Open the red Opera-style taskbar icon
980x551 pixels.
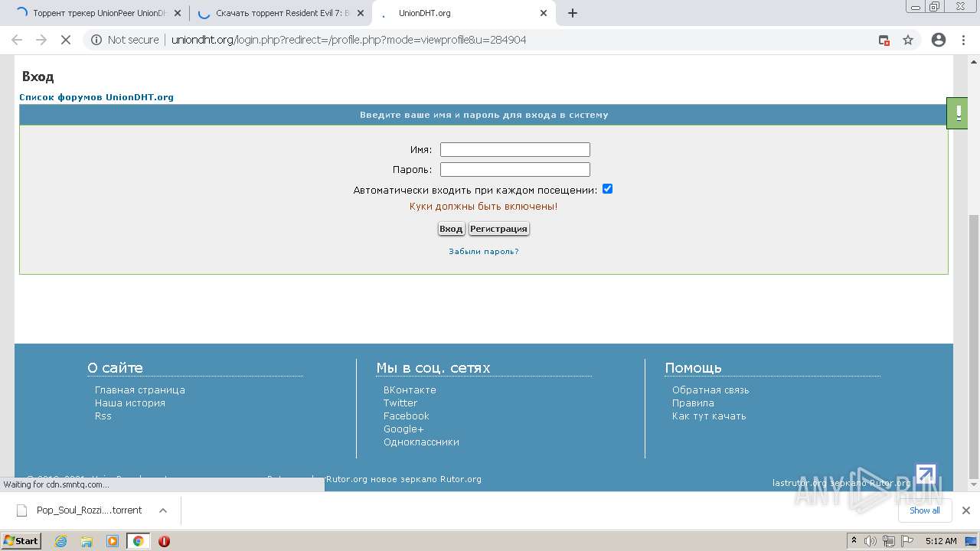[x=164, y=541]
